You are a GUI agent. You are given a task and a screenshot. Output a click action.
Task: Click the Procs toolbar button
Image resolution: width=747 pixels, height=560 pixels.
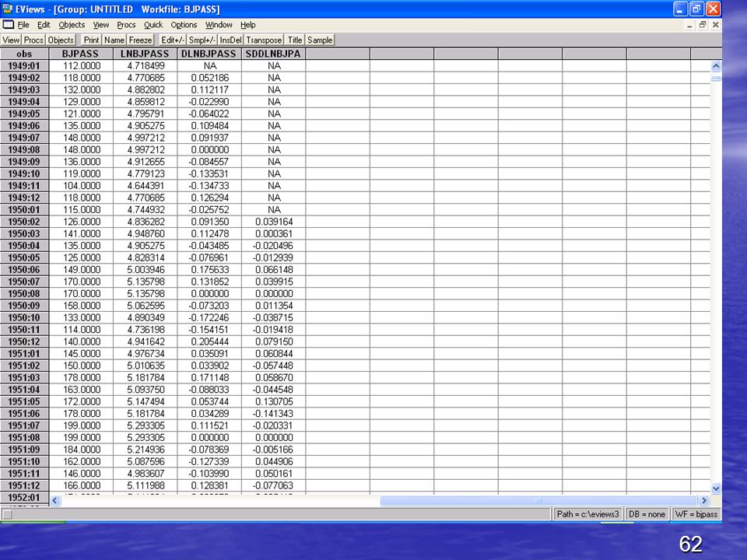pyautogui.click(x=33, y=40)
